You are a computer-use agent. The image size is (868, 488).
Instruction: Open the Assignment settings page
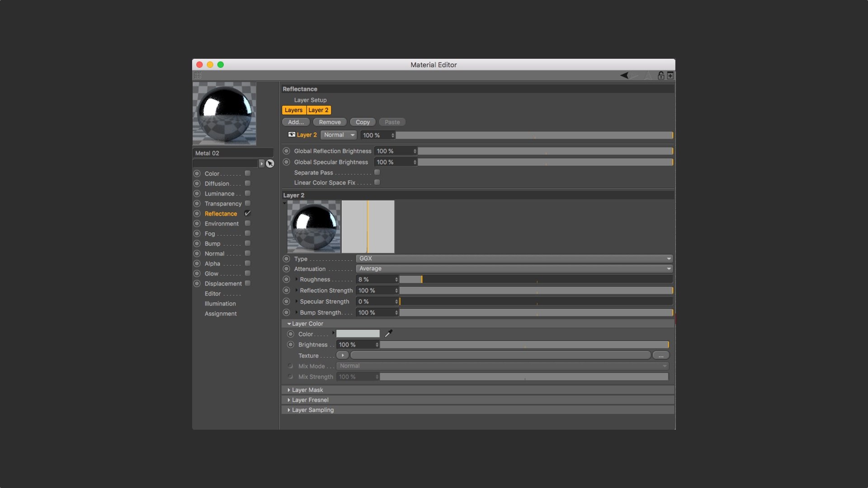pos(221,314)
